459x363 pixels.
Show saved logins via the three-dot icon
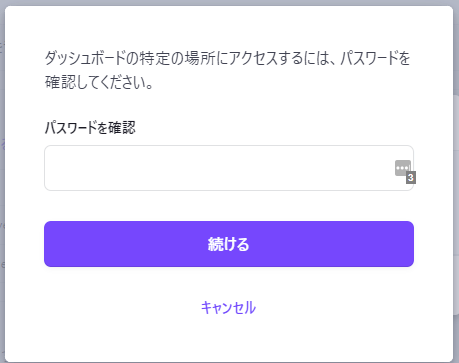tap(403, 168)
